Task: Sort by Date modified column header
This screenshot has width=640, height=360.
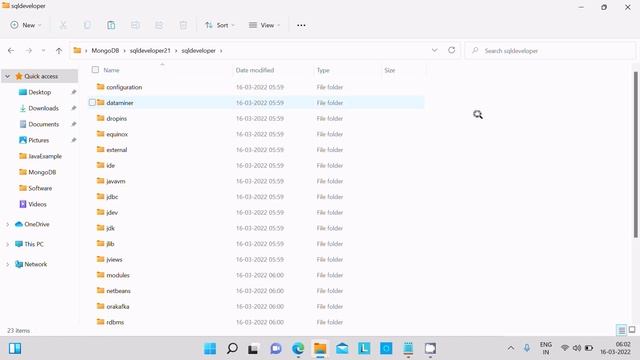Action: [x=255, y=70]
